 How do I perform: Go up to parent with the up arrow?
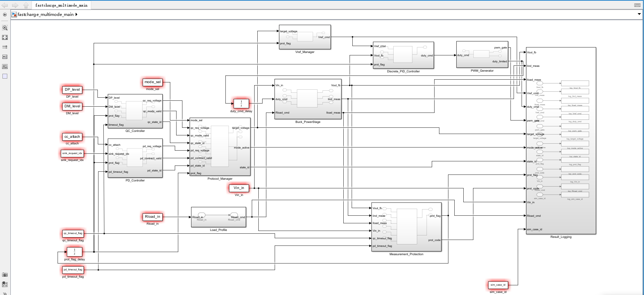click(26, 5)
